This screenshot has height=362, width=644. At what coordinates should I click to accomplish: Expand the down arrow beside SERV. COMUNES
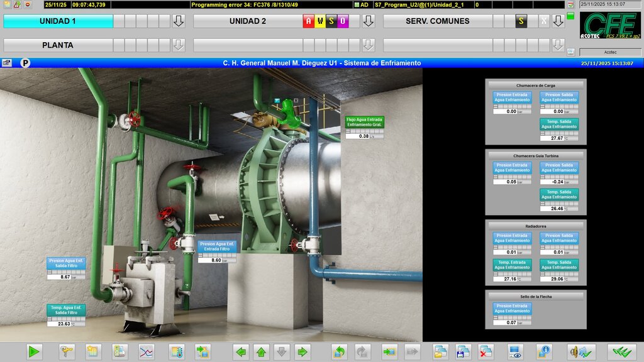pos(558,21)
